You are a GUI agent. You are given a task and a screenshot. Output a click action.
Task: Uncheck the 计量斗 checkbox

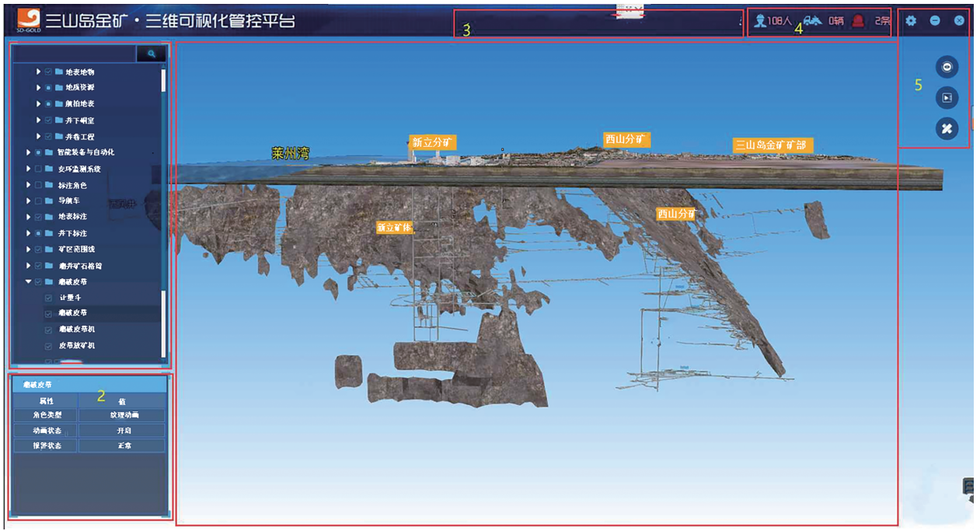tap(49, 298)
